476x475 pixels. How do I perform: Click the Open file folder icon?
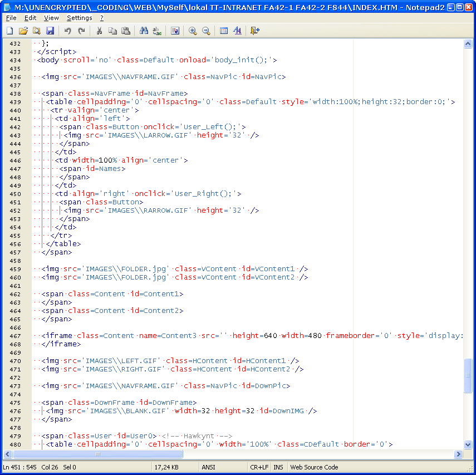[23, 31]
